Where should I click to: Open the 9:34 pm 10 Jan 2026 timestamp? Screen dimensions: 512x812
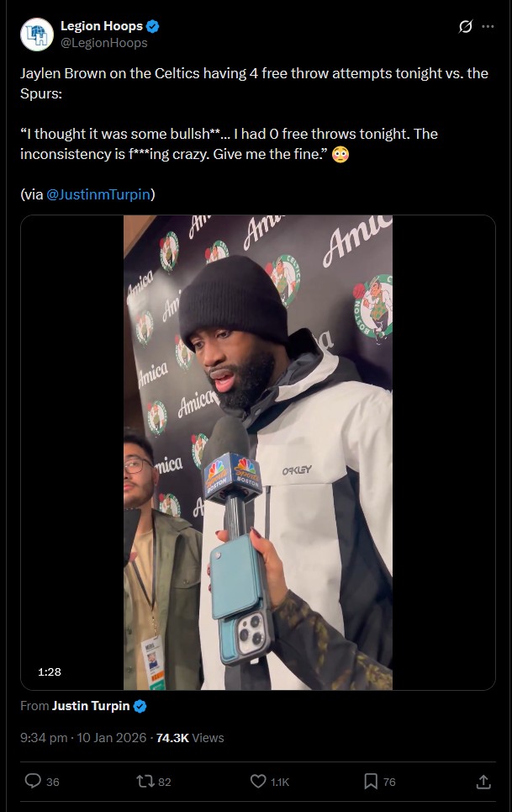(83, 737)
